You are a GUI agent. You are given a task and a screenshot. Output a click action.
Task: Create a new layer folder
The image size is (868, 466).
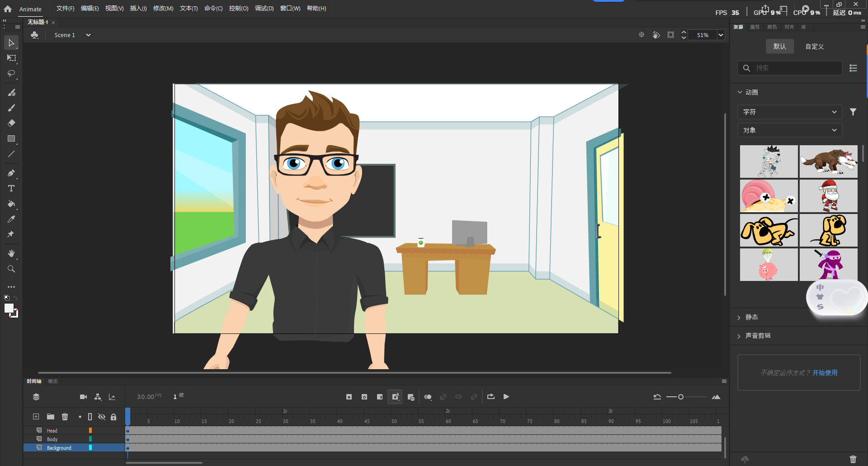[50, 417]
